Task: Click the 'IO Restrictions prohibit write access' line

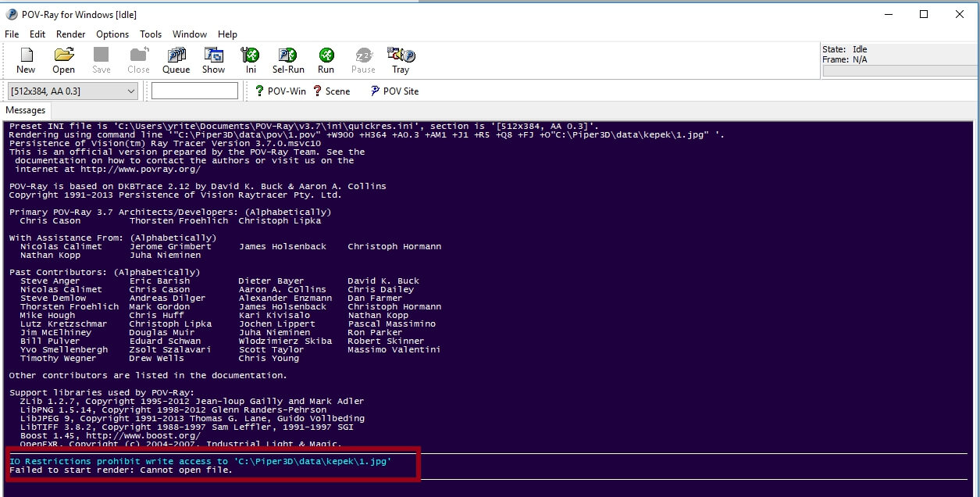Action: pos(200,462)
